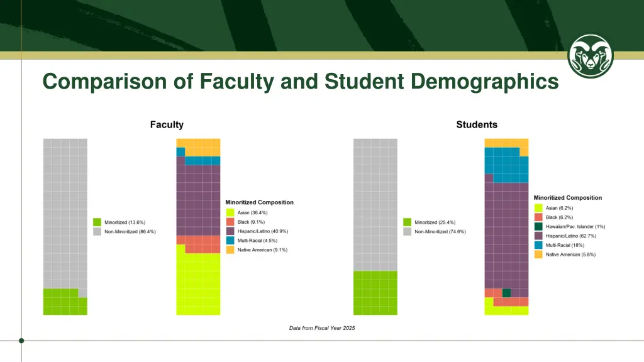
Task: Click the gray Students Non-Minoritized (74.6%) legend swatch
Action: point(407,231)
